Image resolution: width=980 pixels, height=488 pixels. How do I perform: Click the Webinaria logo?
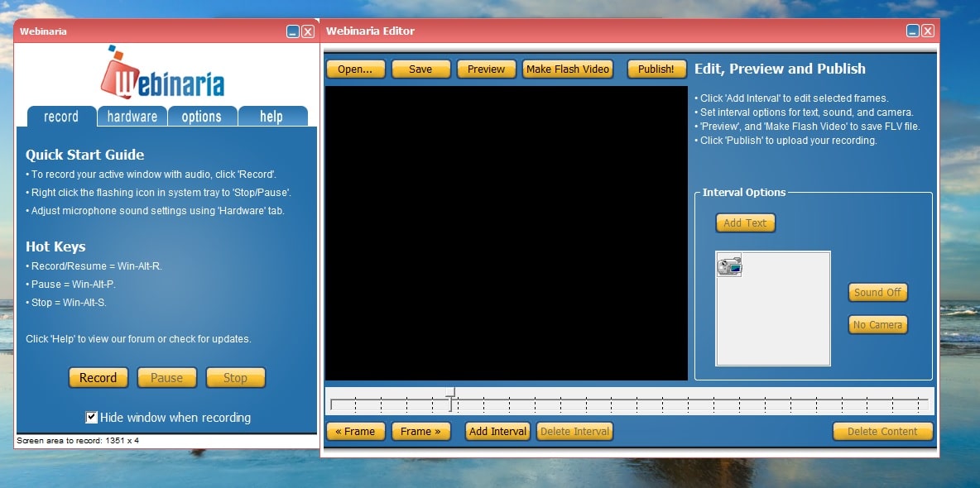(x=162, y=73)
